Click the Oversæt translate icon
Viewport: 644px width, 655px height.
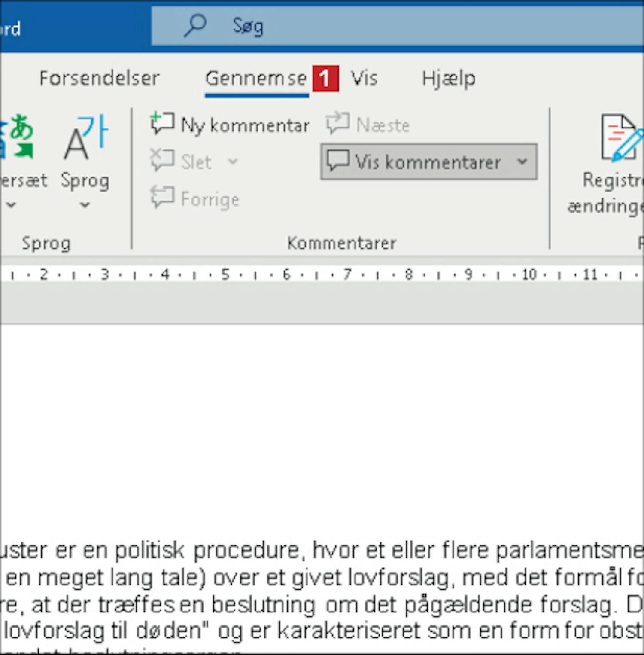[17, 136]
